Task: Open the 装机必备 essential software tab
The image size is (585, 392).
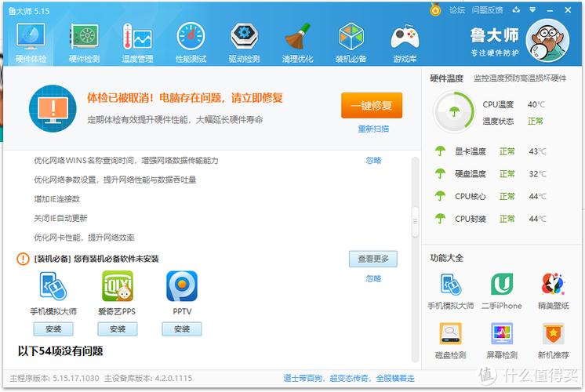Action: pyautogui.click(x=351, y=42)
